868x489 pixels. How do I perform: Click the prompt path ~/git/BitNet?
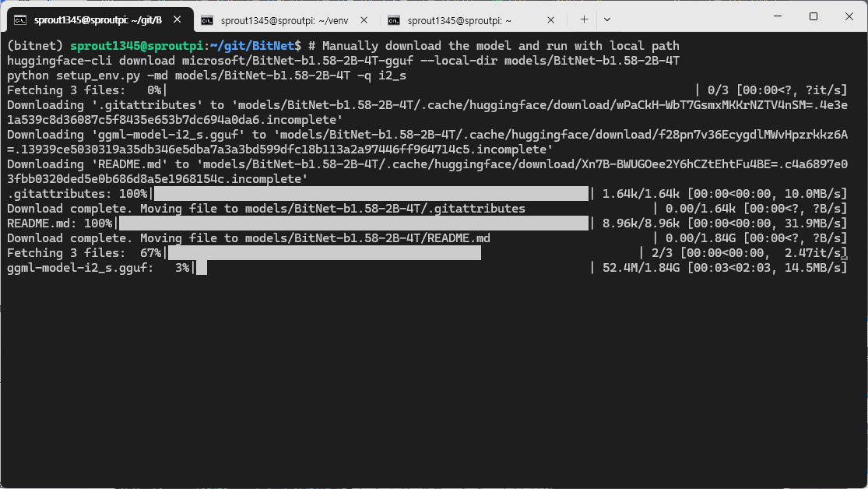click(x=252, y=46)
